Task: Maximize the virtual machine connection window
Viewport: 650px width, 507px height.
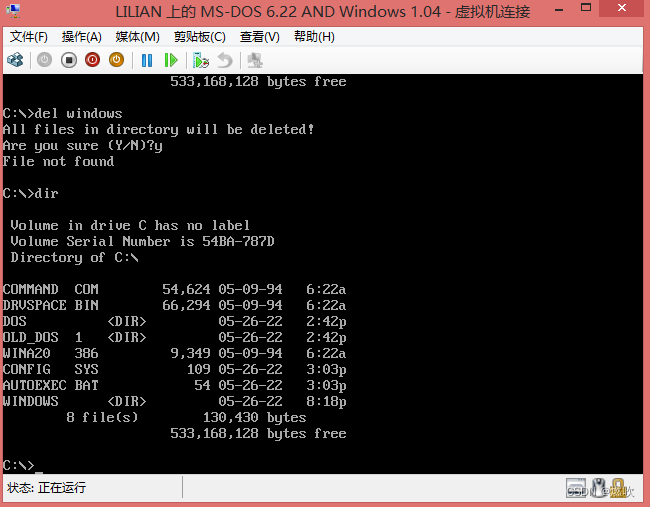Action: tap(586, 8)
